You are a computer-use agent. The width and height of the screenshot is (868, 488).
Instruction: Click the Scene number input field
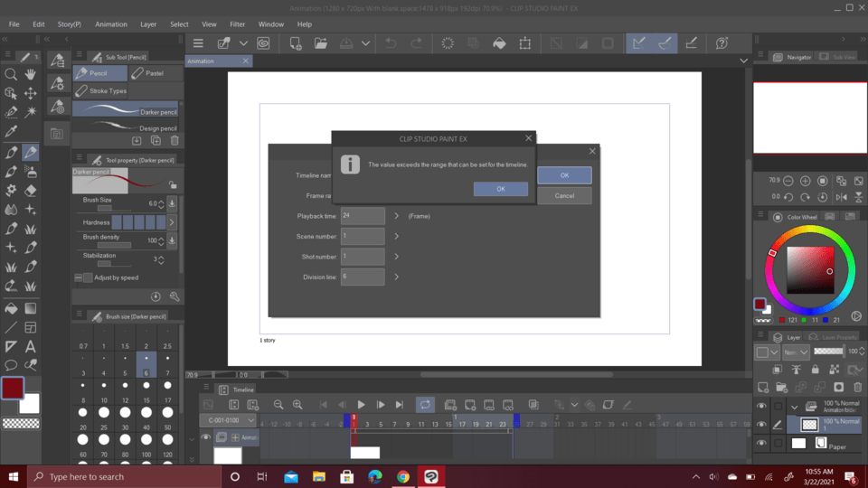(363, 237)
